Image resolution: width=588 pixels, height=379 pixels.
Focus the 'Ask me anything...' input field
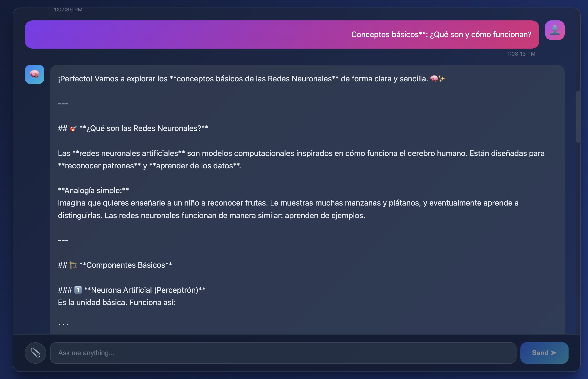pyautogui.click(x=283, y=353)
